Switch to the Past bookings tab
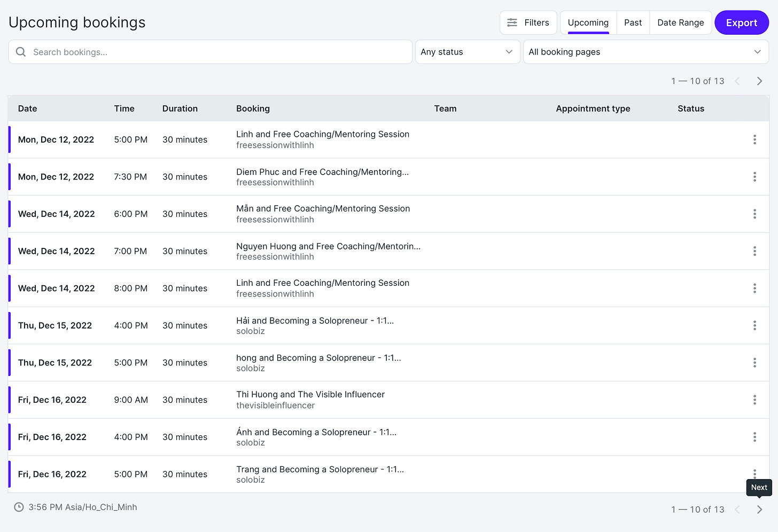The width and height of the screenshot is (778, 532). point(633,22)
